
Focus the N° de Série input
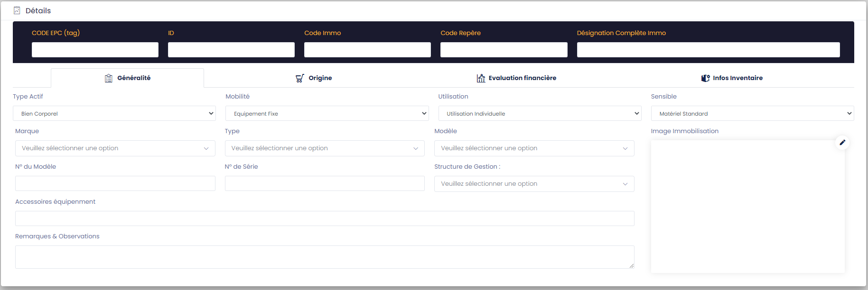tap(325, 183)
